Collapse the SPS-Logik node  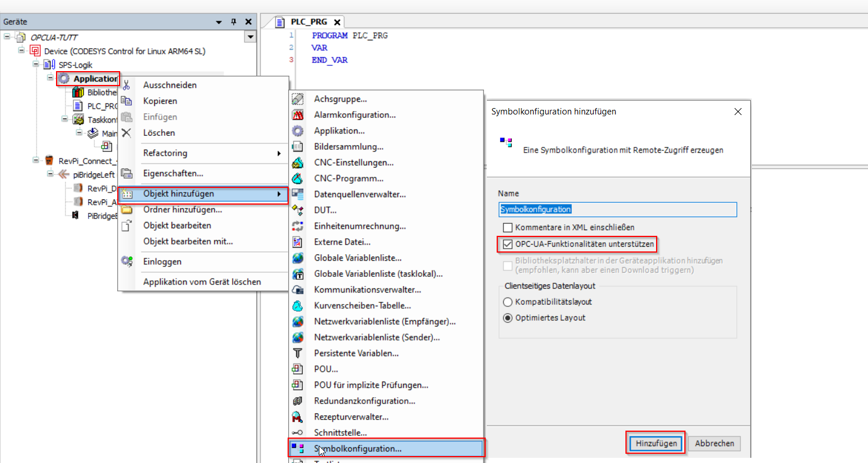point(36,65)
